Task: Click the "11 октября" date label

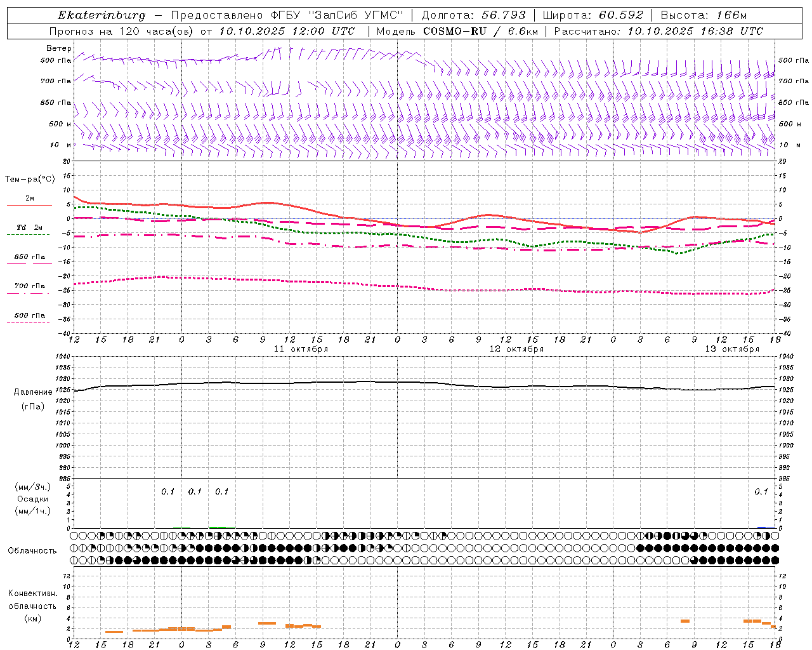Action: coord(301,348)
